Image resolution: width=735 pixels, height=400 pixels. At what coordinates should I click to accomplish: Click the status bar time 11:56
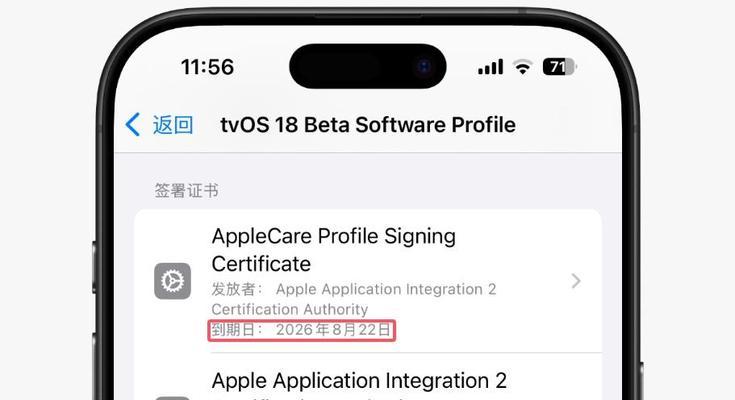207,67
